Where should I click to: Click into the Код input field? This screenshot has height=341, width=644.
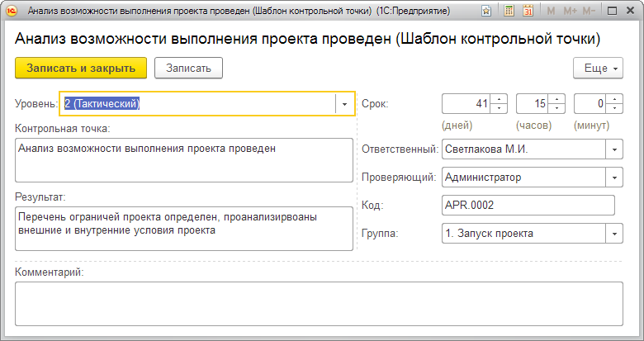click(528, 206)
